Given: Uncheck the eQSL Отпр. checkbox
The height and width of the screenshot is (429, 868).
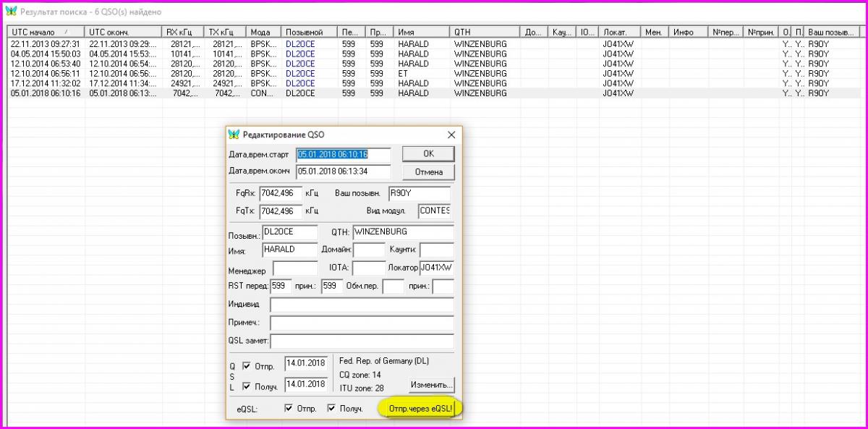Looking at the screenshot, I should [x=289, y=409].
